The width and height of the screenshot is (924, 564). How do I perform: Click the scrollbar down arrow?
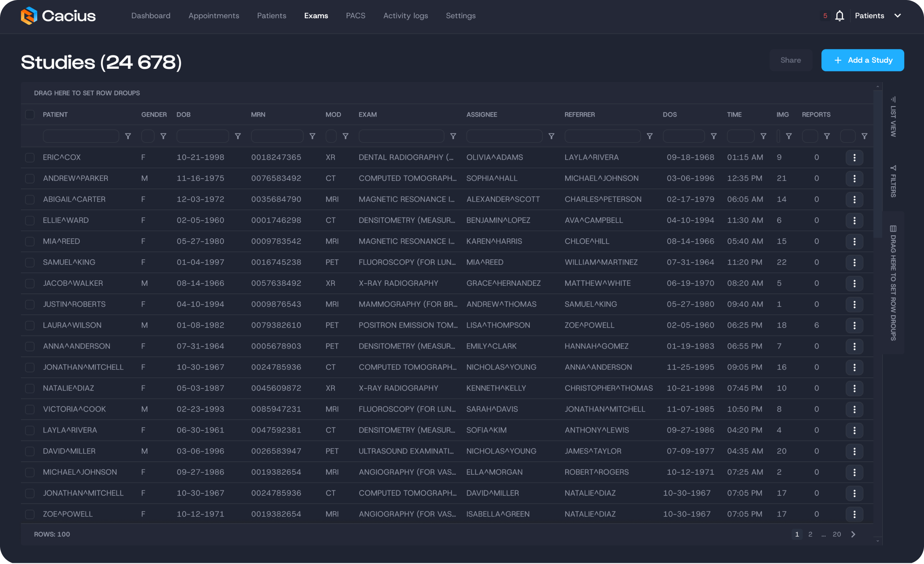click(878, 541)
